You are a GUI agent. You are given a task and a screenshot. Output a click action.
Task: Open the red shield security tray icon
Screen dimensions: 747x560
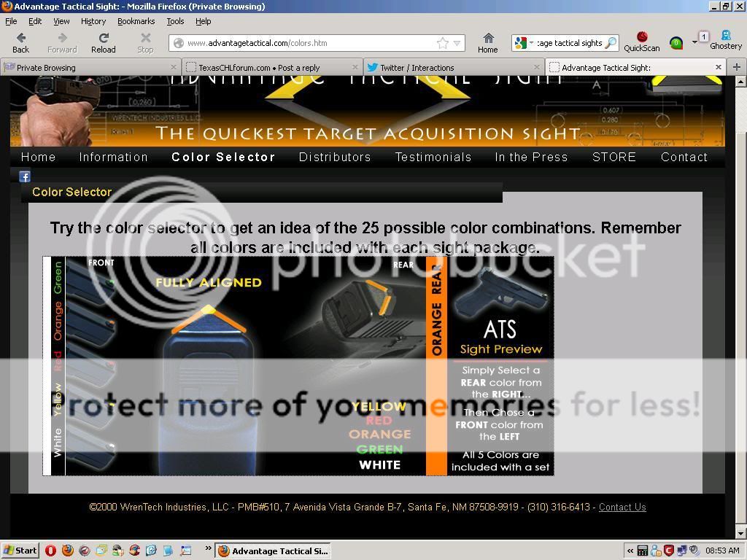click(669, 551)
